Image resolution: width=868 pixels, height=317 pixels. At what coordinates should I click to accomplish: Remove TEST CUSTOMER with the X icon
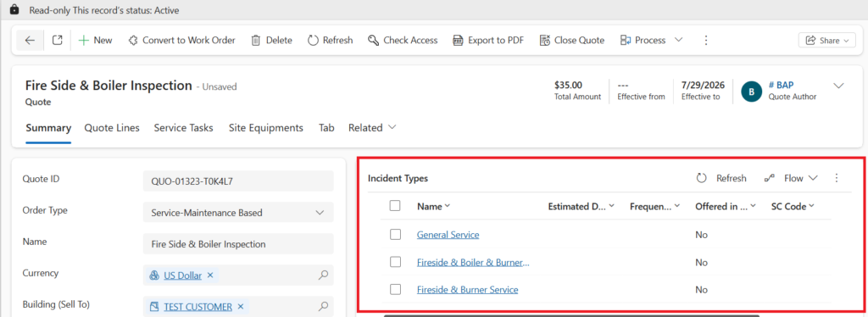(241, 306)
